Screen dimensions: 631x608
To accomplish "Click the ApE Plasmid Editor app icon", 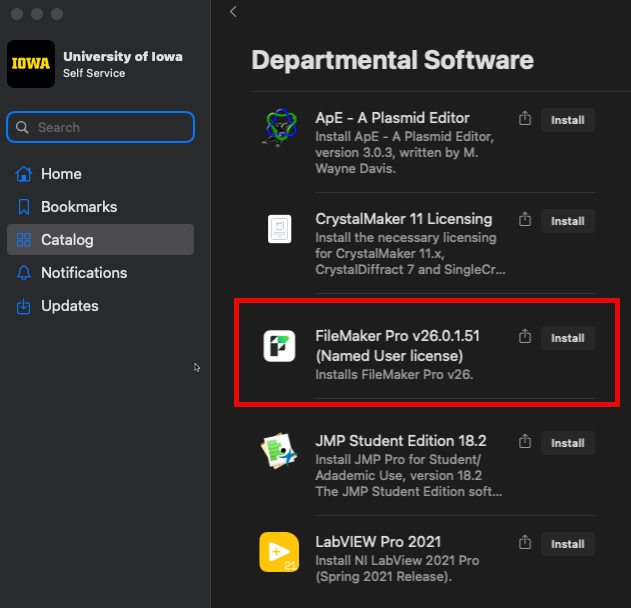I will click(x=279, y=128).
